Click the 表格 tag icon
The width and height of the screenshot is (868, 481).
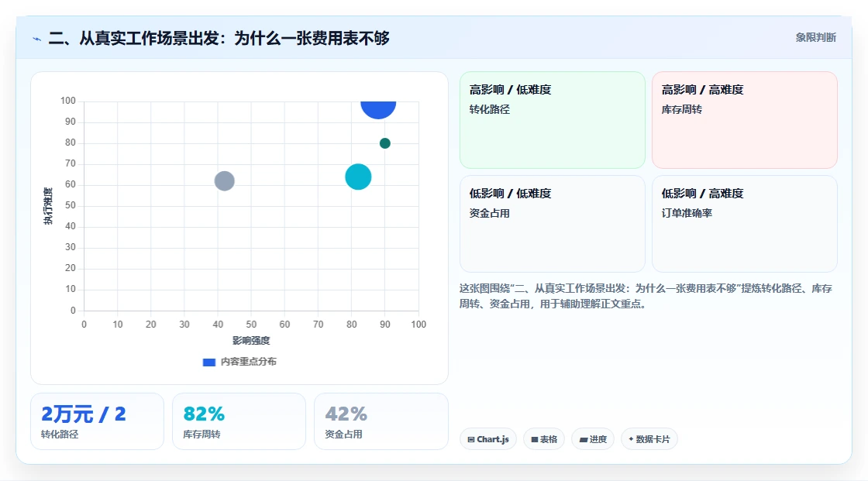pos(534,439)
